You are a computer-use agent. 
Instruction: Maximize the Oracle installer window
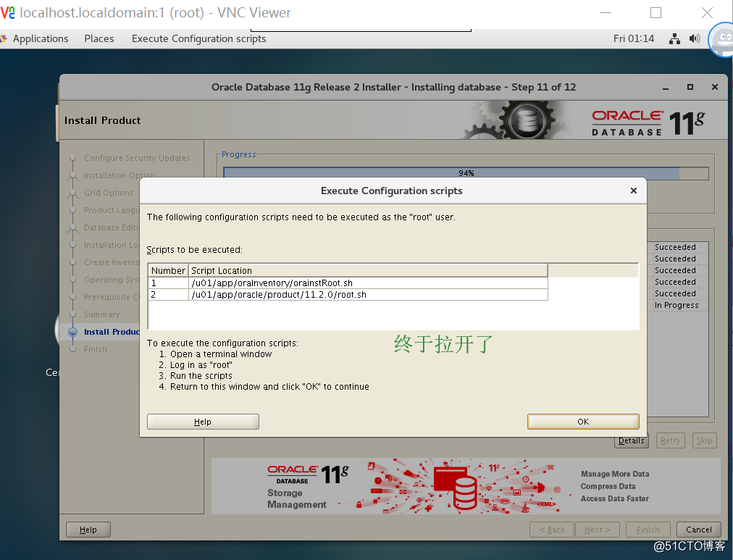[690, 87]
